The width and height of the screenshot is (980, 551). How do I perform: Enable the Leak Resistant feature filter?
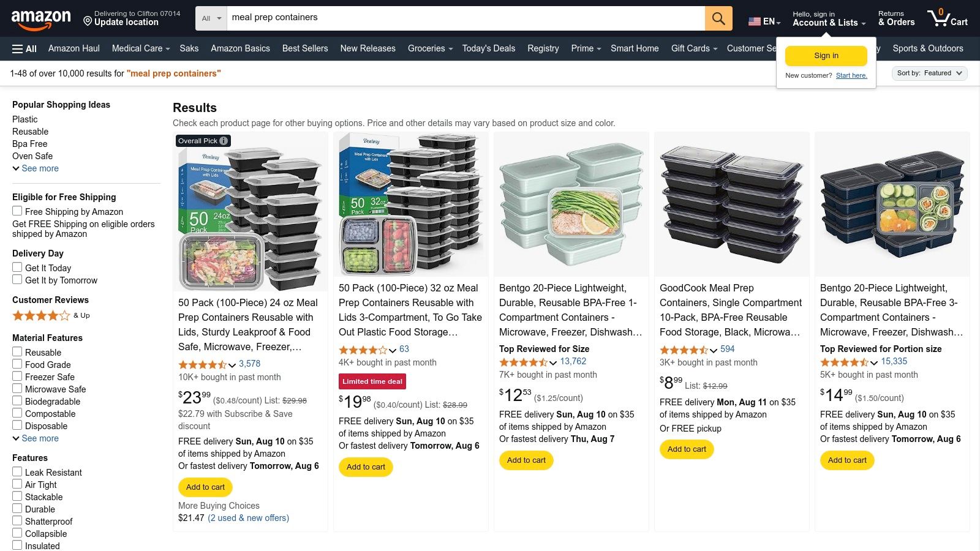[17, 471]
